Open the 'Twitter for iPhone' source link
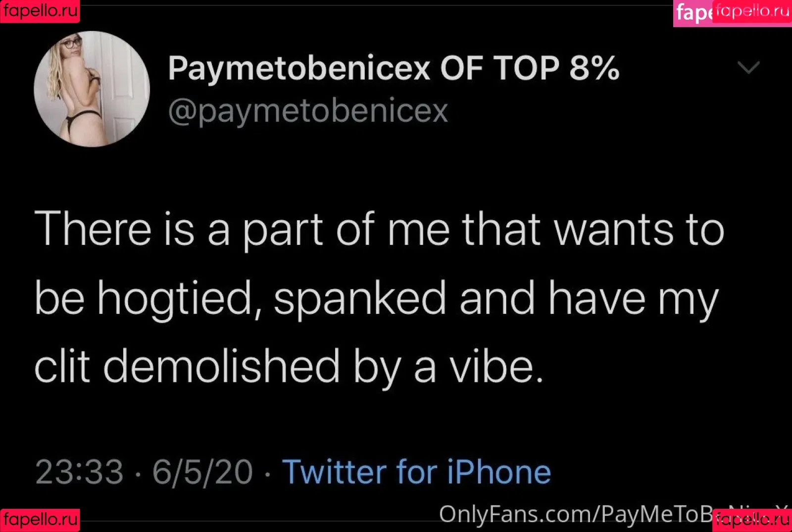792x532 pixels. click(416, 472)
